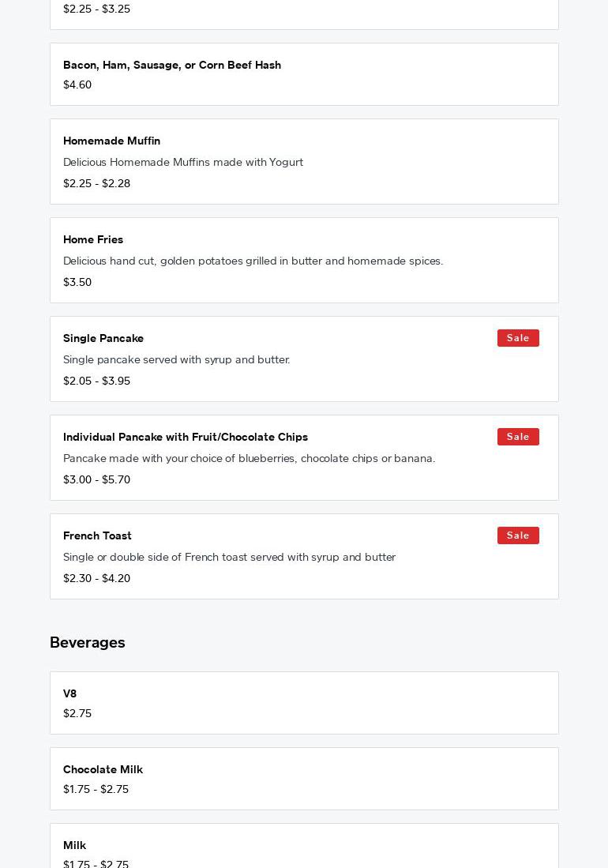The height and width of the screenshot is (868, 608).
Task: Open the Bacon, Ham, Sausage, or Corn Beef Hash item
Action: (172, 65)
